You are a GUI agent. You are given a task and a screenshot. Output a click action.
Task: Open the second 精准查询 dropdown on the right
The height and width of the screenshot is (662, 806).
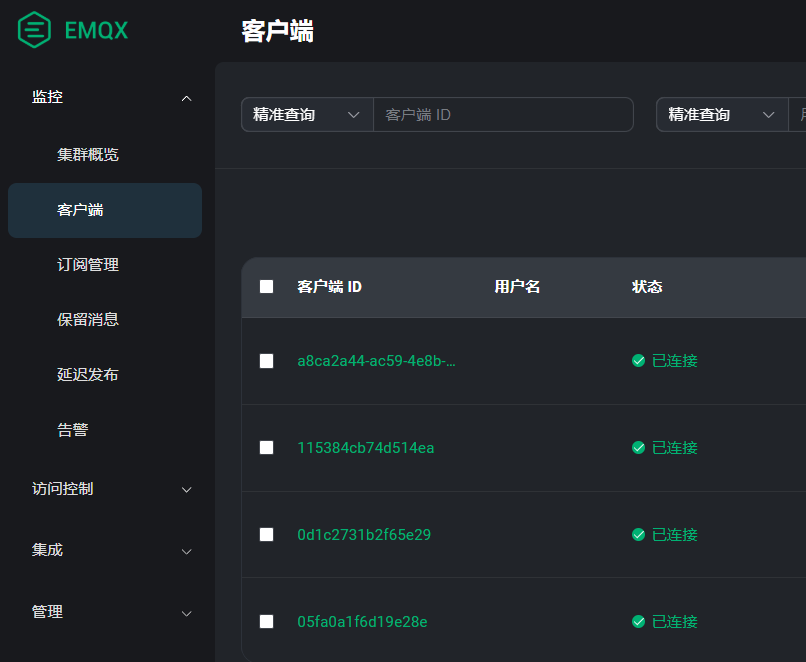(x=721, y=115)
